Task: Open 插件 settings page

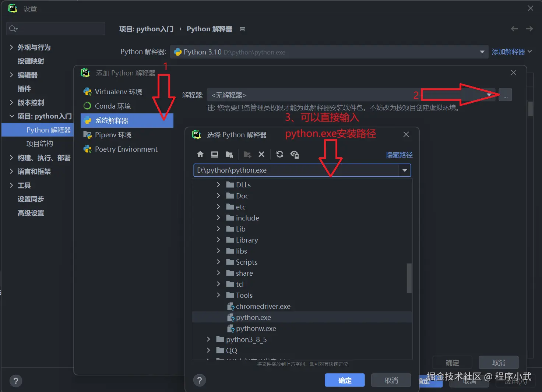Action: [x=24, y=89]
